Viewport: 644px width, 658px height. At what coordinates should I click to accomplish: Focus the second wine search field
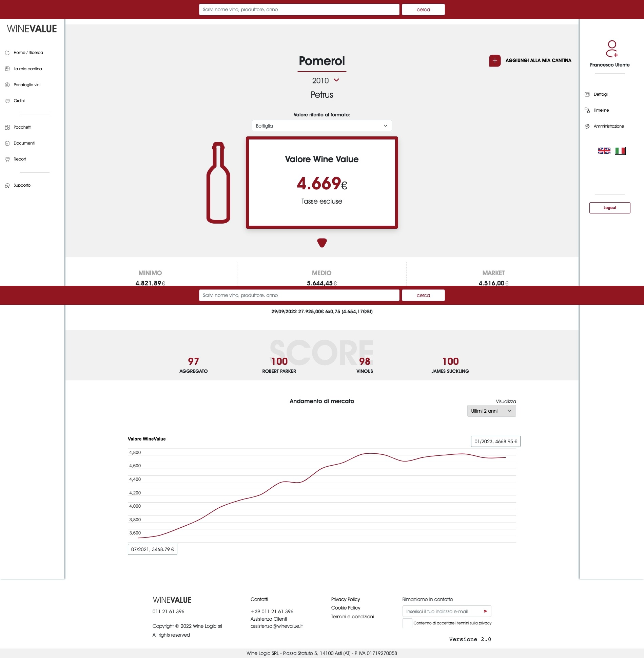coord(299,295)
